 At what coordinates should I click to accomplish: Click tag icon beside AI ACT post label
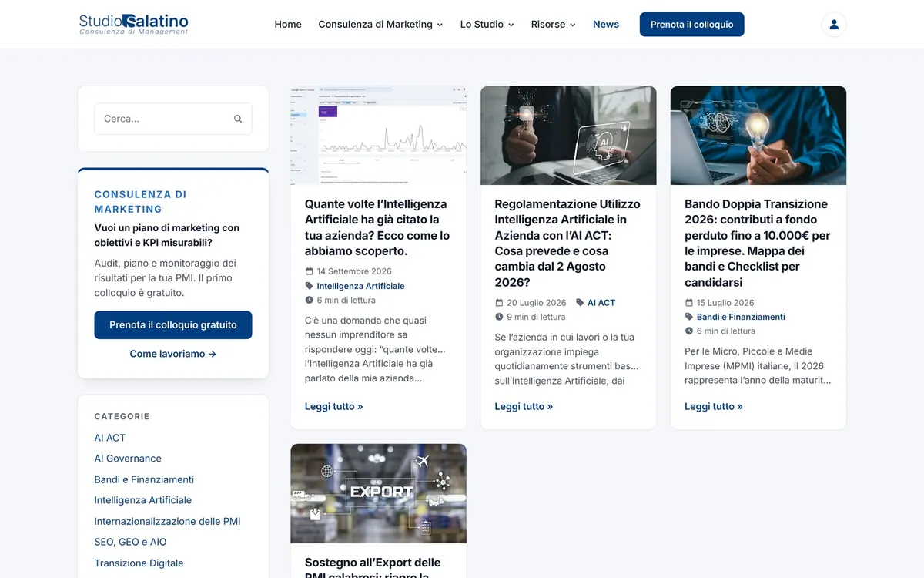point(580,303)
